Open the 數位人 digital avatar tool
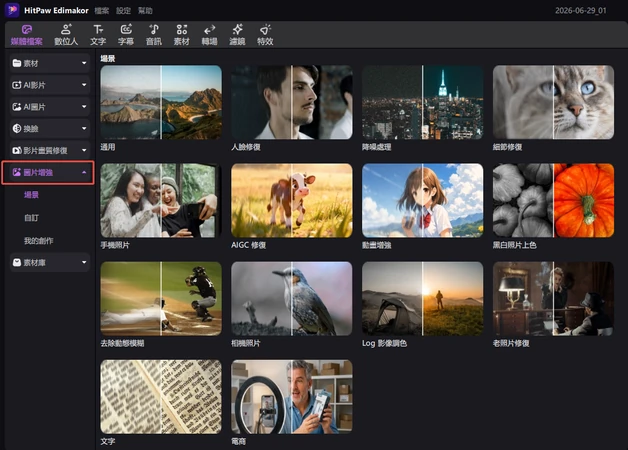Viewport: 628px width, 450px height. pos(66,34)
